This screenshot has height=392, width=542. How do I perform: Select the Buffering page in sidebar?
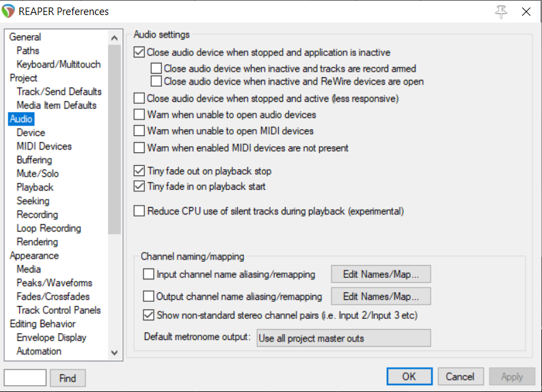coord(34,160)
